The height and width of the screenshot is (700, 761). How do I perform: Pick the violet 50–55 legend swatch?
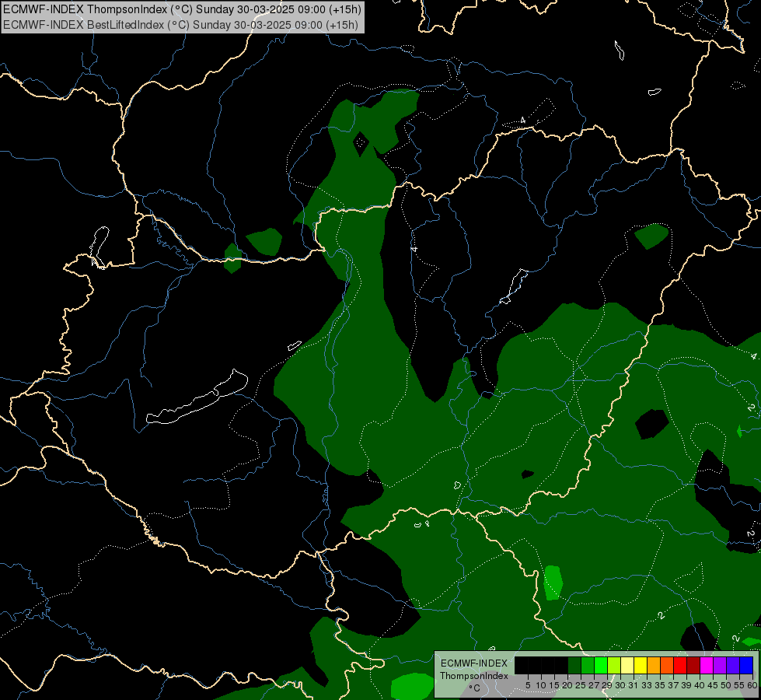[x=733, y=665]
